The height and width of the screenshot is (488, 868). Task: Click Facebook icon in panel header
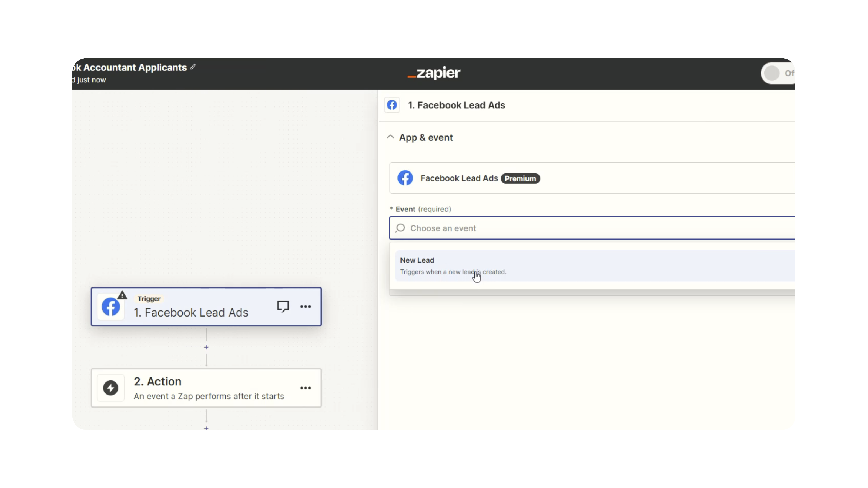pyautogui.click(x=392, y=105)
